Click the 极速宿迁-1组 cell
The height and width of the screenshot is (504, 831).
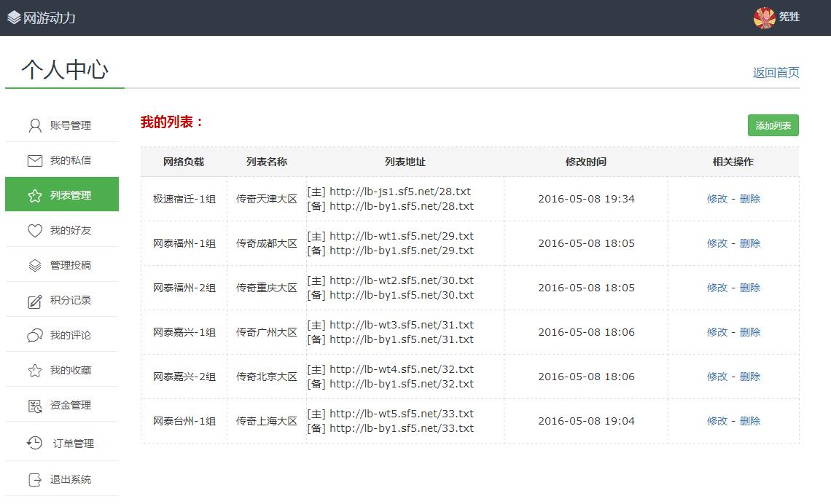pyautogui.click(x=184, y=199)
